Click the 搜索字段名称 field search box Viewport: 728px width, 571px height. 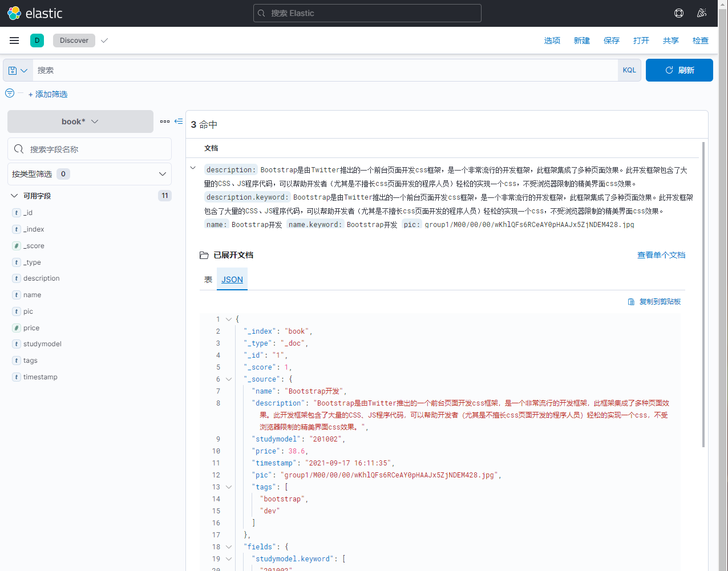(89, 149)
